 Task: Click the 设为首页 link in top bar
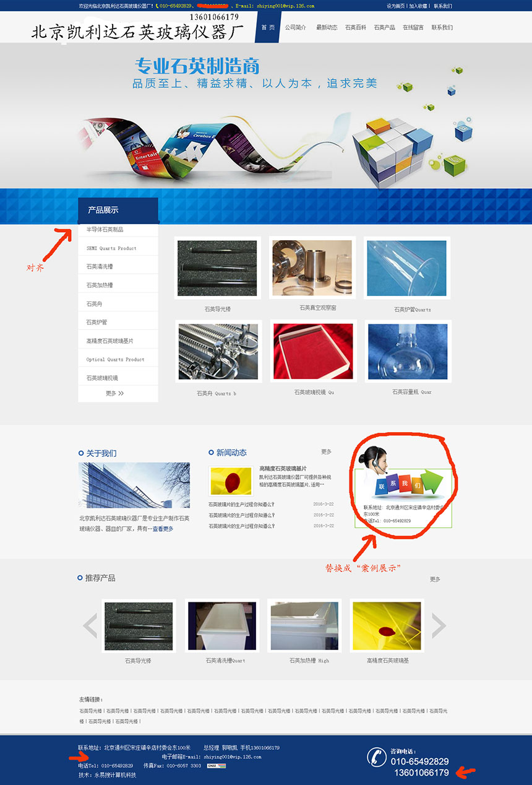[395, 6]
